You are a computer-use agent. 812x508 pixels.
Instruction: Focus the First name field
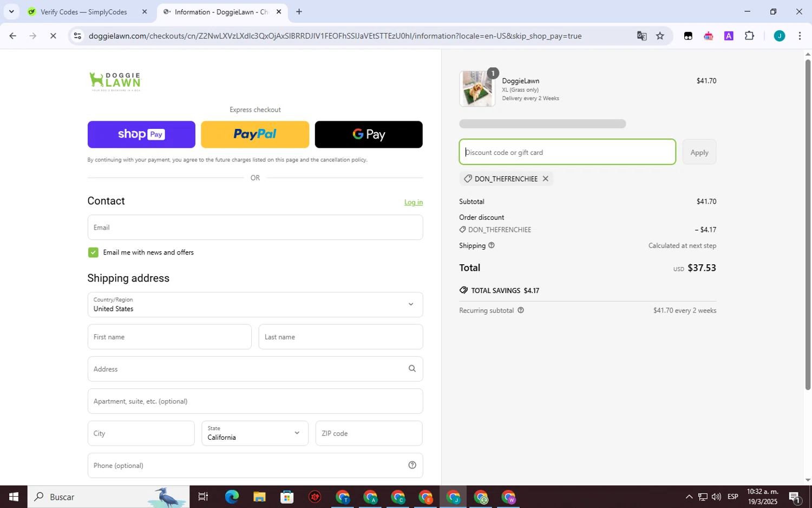point(169,337)
